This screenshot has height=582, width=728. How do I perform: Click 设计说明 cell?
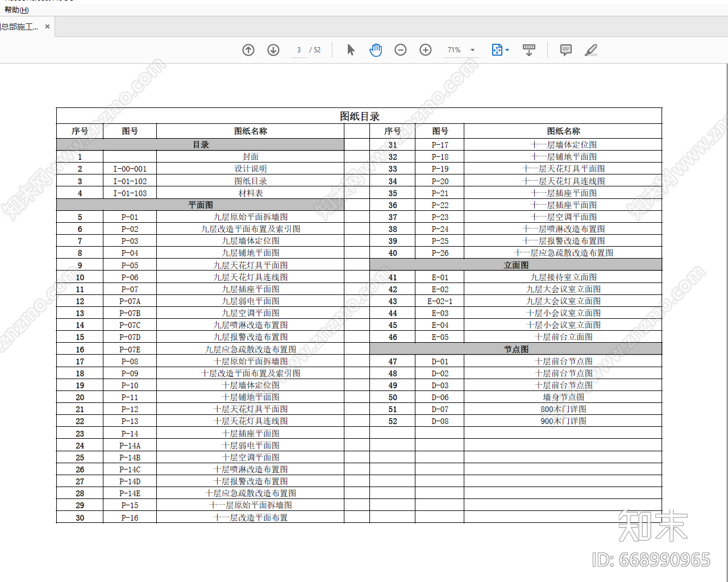pos(251,169)
